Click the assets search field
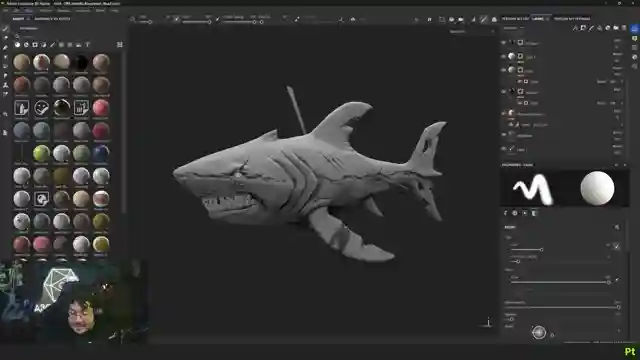This screenshot has width=640, height=360. coord(65,36)
